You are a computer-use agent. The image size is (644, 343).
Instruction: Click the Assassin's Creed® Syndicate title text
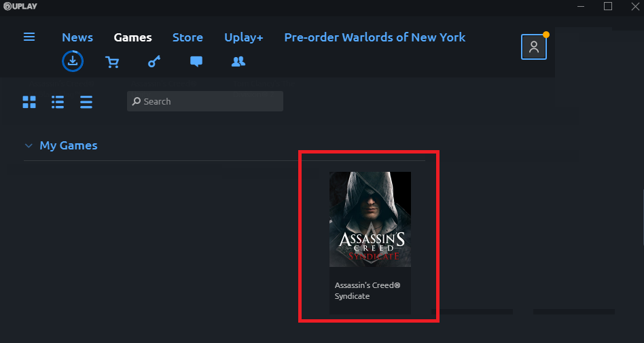tap(368, 291)
